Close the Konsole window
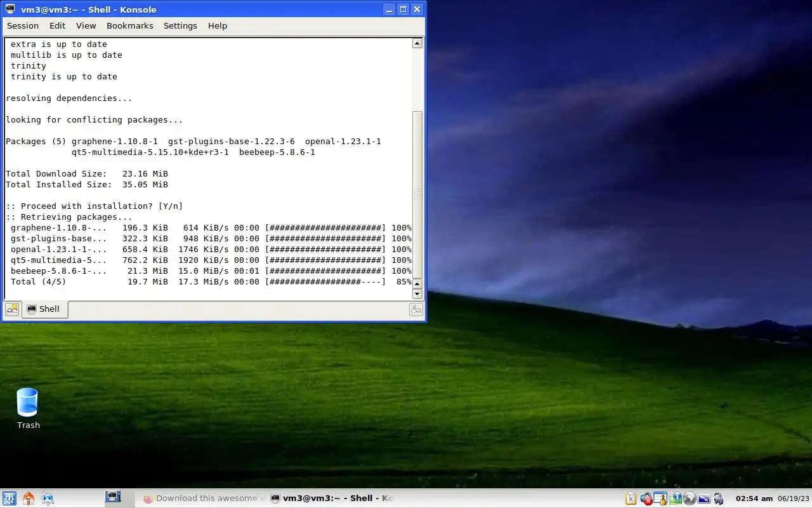 coord(417,10)
